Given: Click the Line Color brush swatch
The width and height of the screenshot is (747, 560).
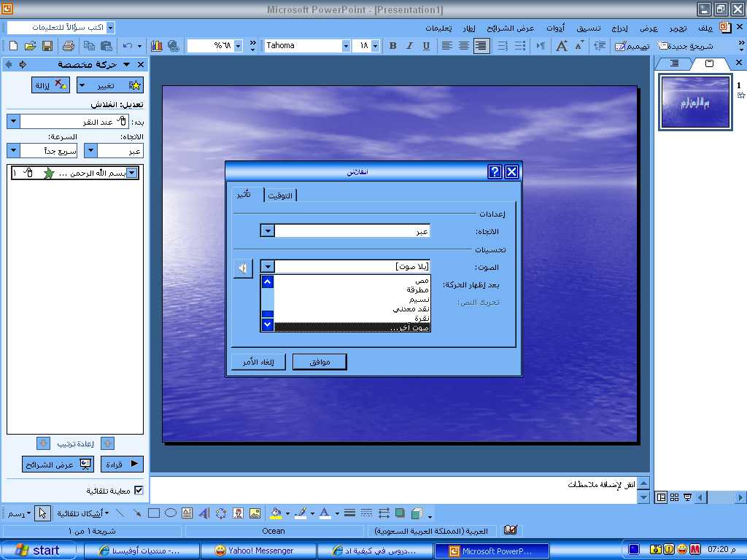Looking at the screenshot, I should click(301, 513).
